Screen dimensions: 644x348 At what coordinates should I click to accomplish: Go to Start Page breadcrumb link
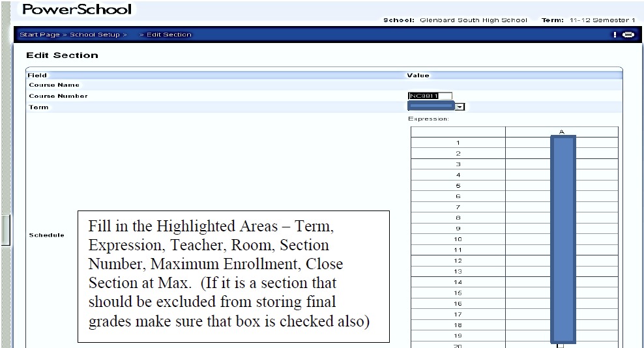tap(40, 35)
